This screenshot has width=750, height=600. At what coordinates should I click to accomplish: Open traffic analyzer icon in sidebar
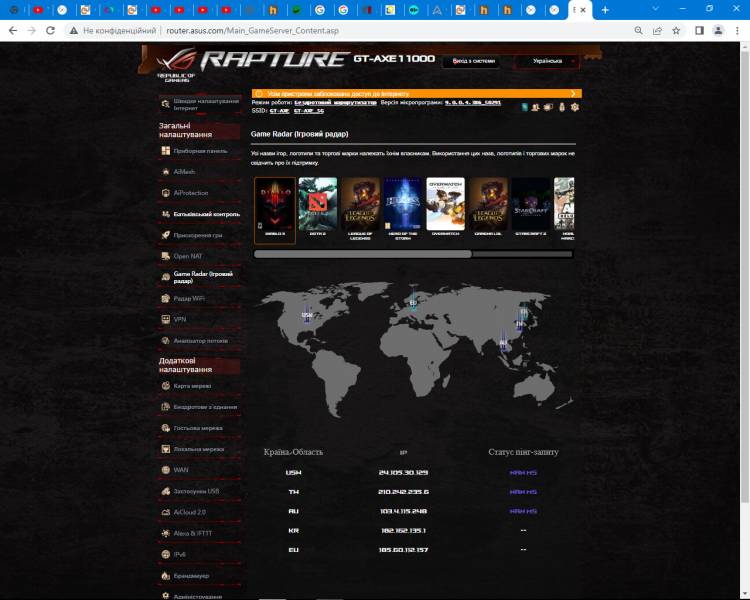coord(165,341)
